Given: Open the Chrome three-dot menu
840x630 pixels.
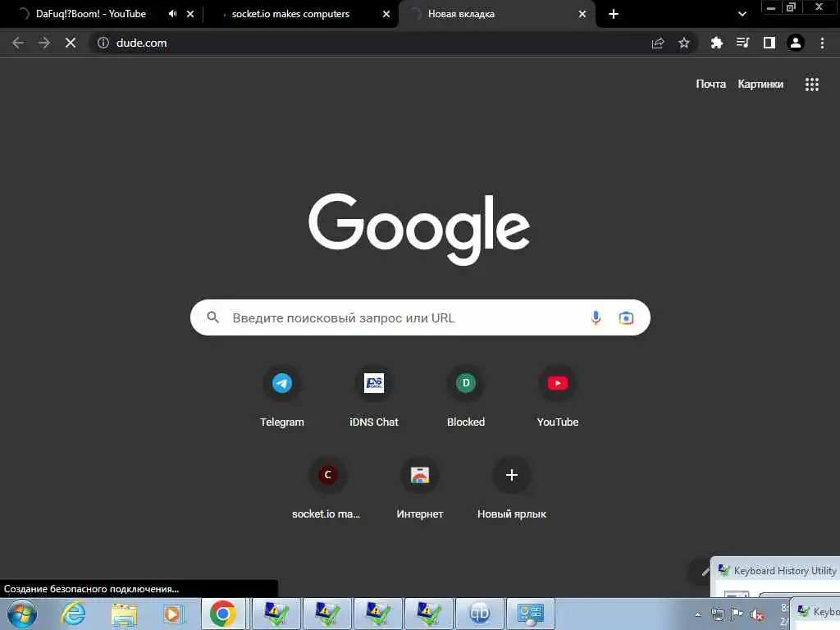Looking at the screenshot, I should click(822, 43).
